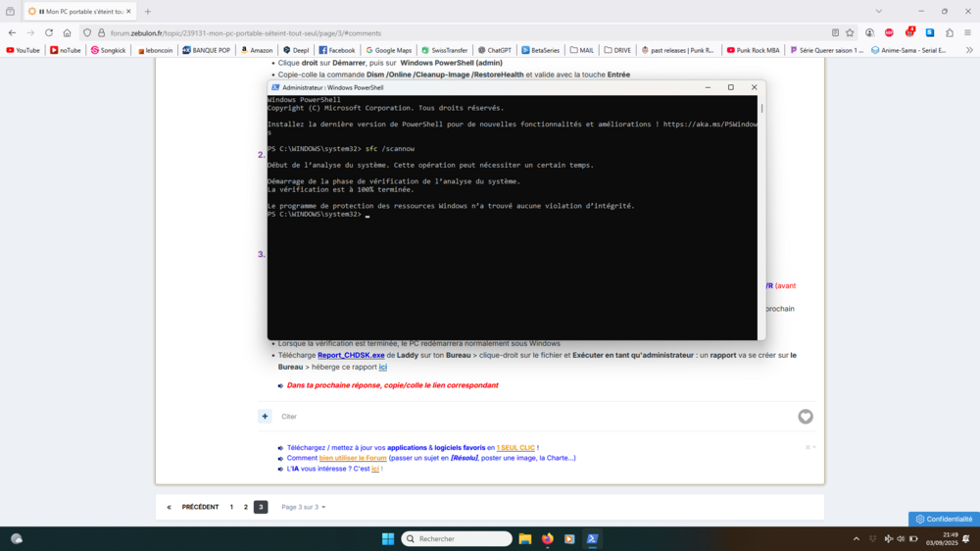Open the DRIVE bookmarks folder

(616, 50)
